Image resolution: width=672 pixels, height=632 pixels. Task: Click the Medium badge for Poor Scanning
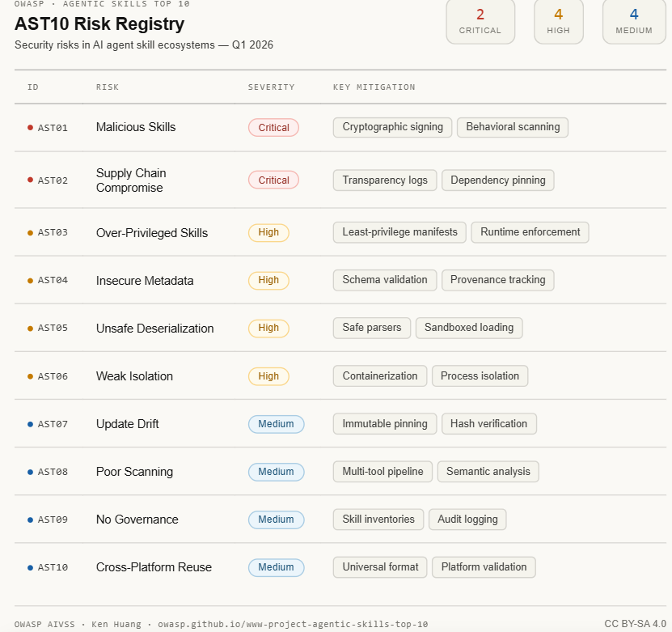pos(276,472)
